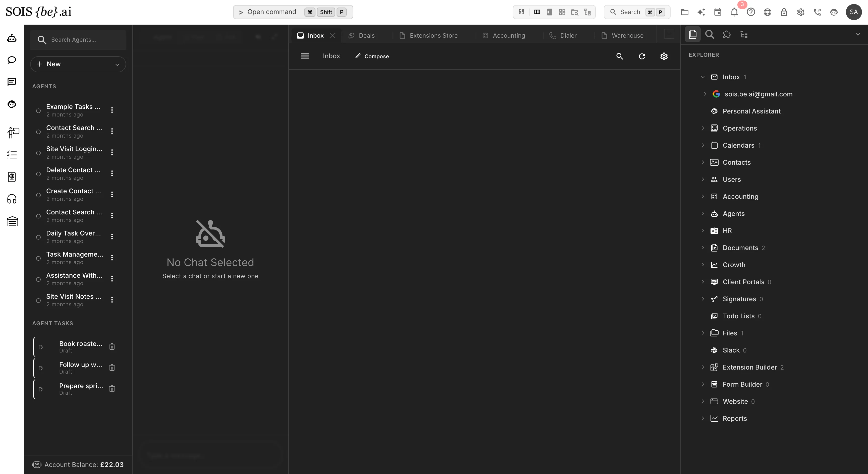Image resolution: width=868 pixels, height=474 pixels.
Task: Open inbox settings gear icon
Action: pos(664,56)
